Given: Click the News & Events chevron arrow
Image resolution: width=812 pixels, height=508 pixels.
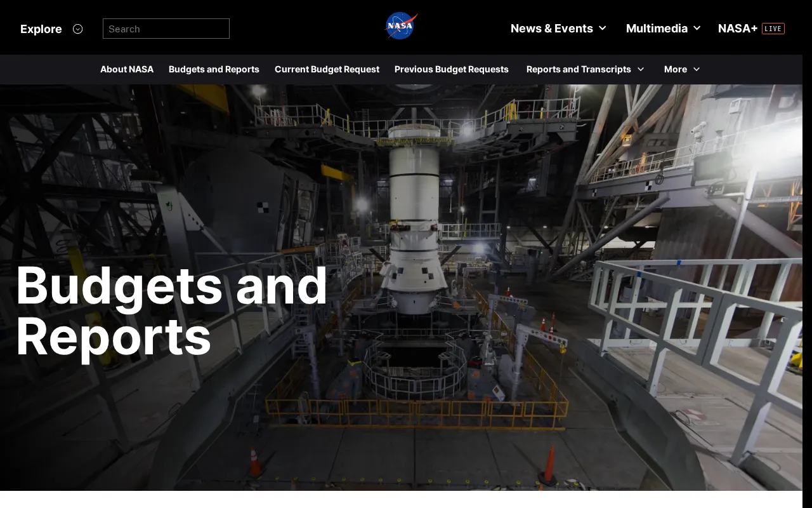Looking at the screenshot, I should [x=602, y=28].
